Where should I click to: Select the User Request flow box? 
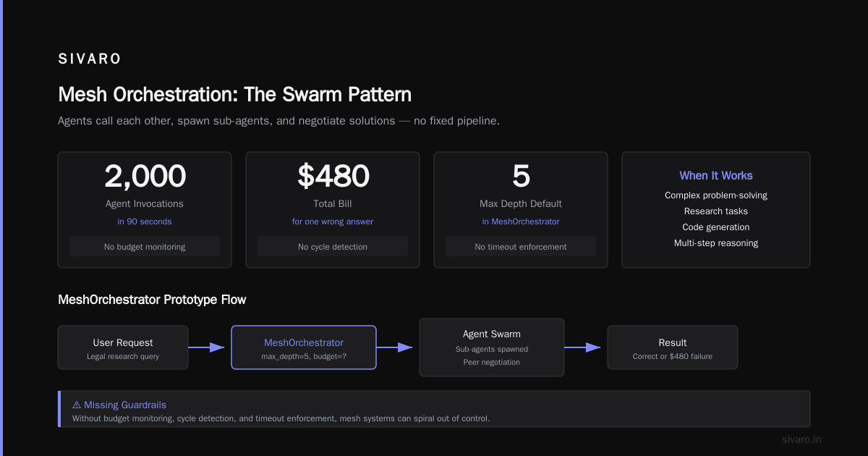point(123,347)
